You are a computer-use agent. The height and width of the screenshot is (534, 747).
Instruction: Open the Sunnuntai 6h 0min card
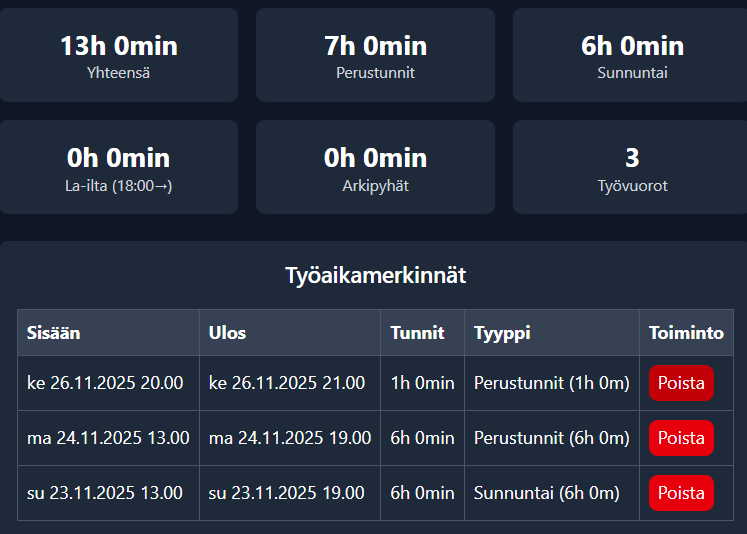coord(631,56)
